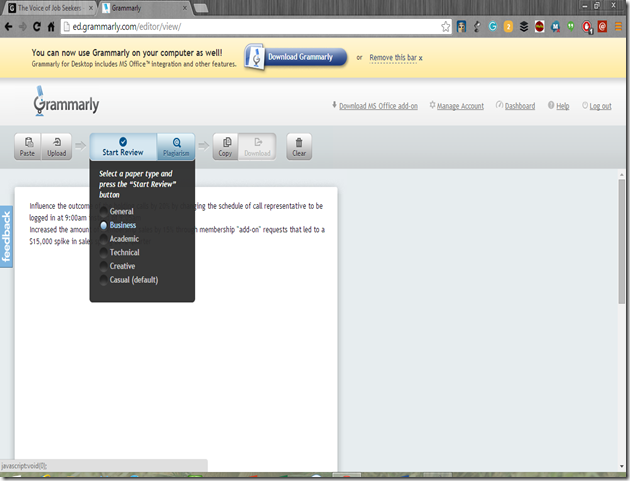
Task: Open the Upload document button
Action: click(x=57, y=147)
